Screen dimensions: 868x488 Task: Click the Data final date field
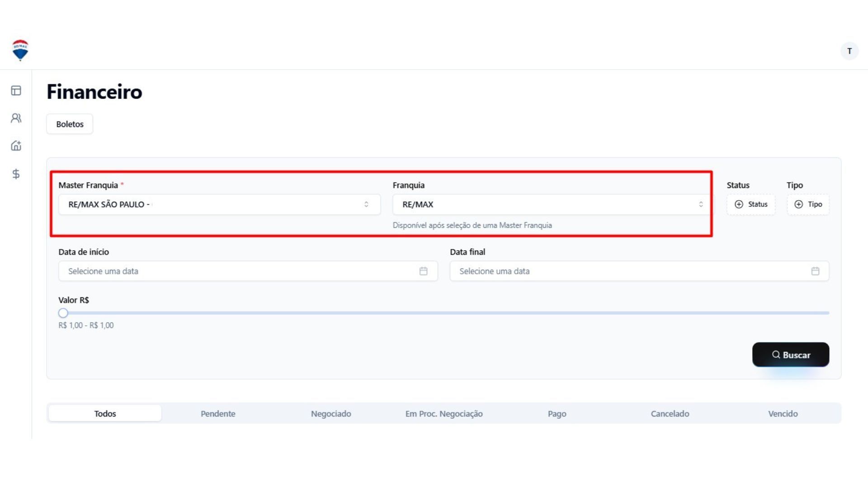[639, 271]
